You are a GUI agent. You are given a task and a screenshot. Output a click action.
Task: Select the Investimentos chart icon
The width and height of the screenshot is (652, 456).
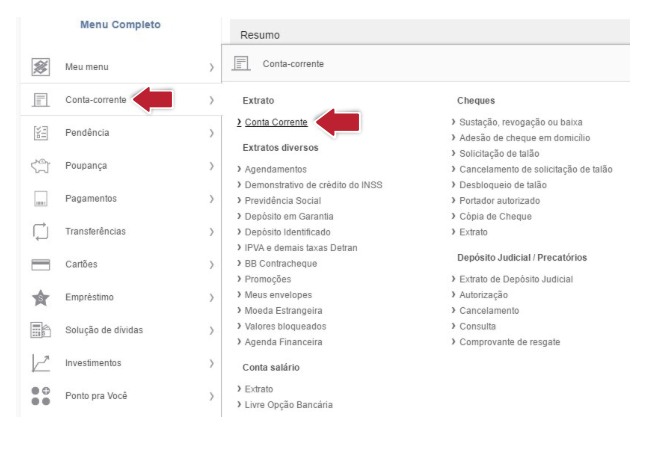coord(41,363)
